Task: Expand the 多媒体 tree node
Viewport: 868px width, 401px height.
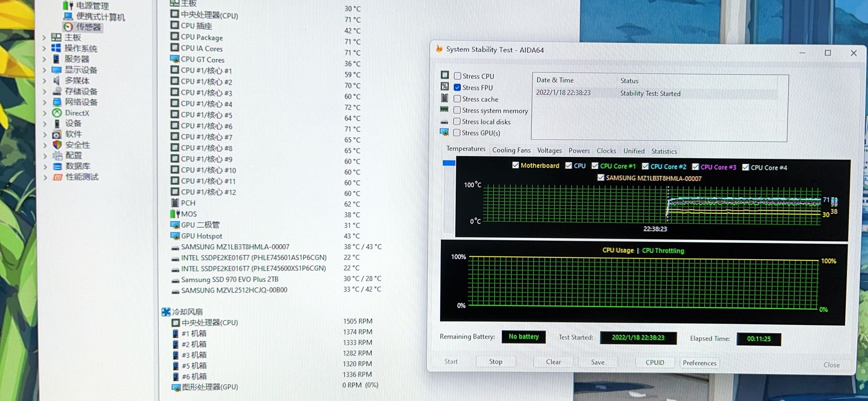Action: click(x=44, y=81)
